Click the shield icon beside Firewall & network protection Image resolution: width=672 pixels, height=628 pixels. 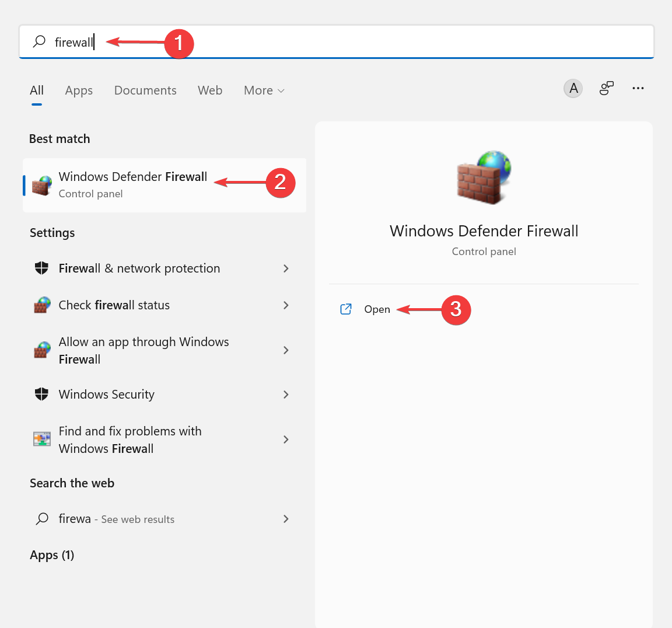(x=41, y=268)
